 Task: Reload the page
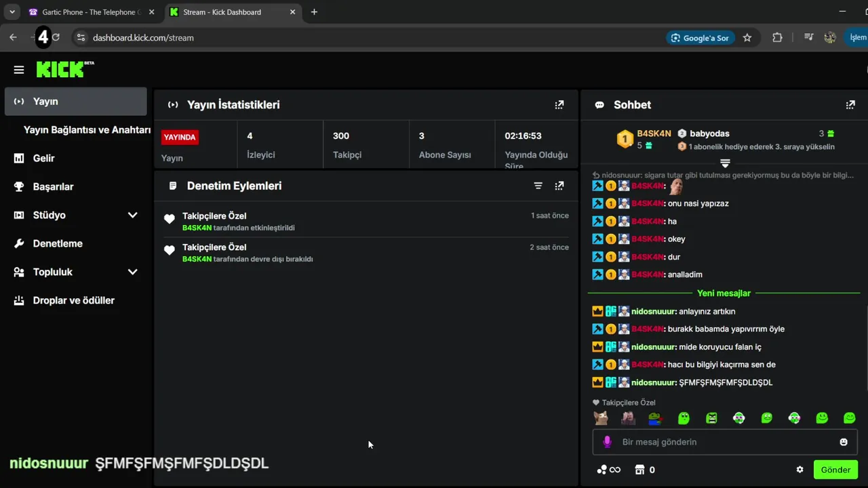[x=56, y=37]
